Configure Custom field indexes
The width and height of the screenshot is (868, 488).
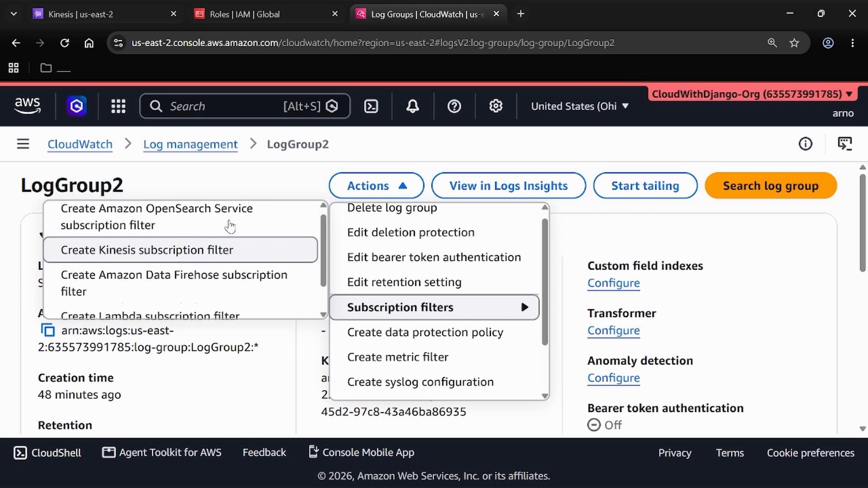(613, 283)
